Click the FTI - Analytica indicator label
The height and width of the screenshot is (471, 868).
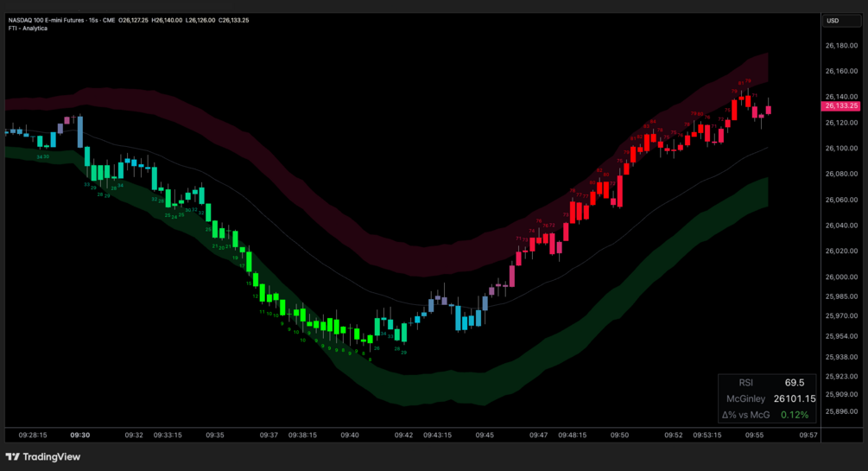pyautogui.click(x=28, y=29)
